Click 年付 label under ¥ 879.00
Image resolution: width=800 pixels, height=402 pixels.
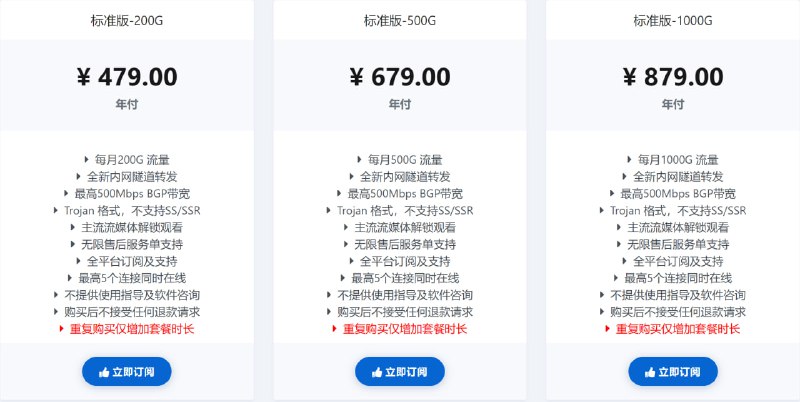[x=673, y=105]
